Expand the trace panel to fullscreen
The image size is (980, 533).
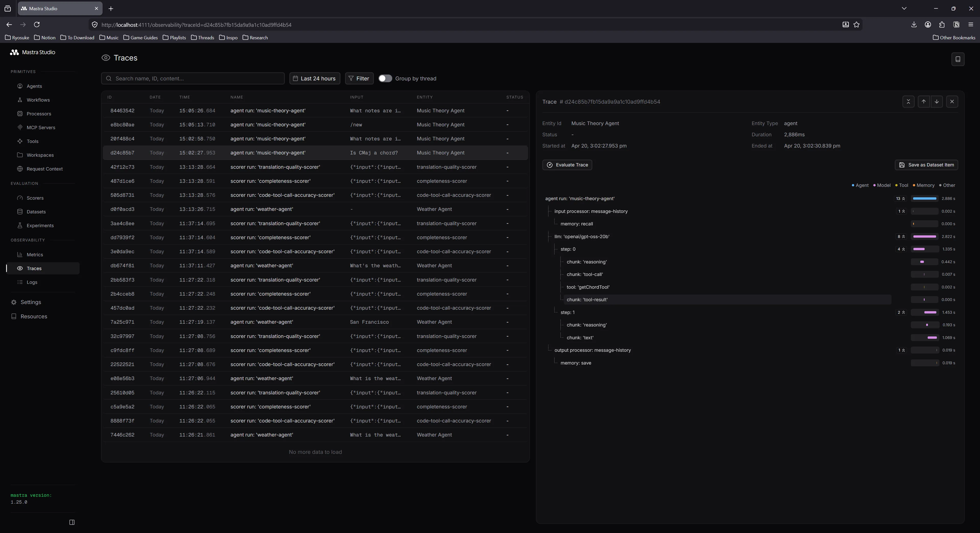pyautogui.click(x=909, y=102)
